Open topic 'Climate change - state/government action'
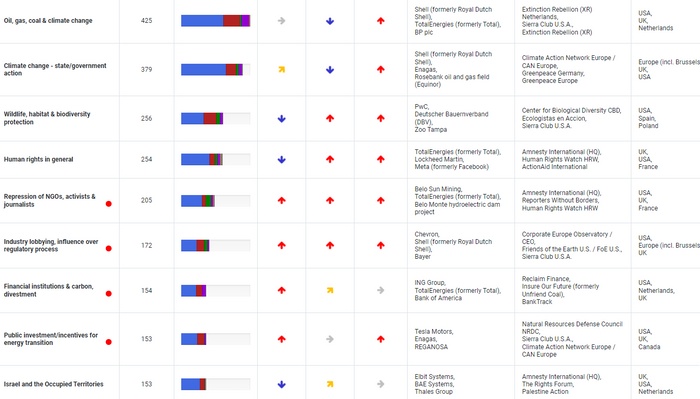The image size is (700, 399). pyautogui.click(x=55, y=69)
